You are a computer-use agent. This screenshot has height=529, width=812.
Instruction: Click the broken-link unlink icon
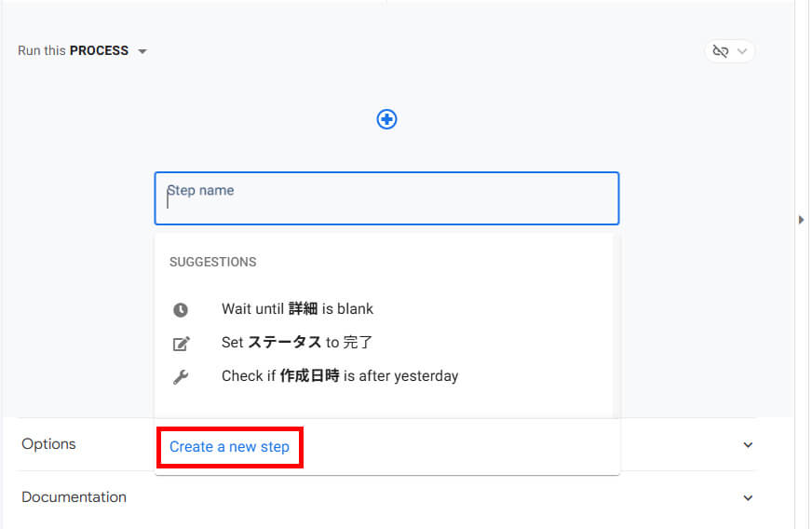coord(720,51)
